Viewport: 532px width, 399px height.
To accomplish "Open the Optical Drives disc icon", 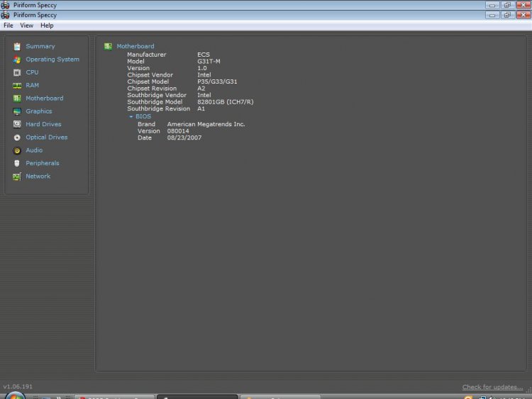I will [x=17, y=137].
